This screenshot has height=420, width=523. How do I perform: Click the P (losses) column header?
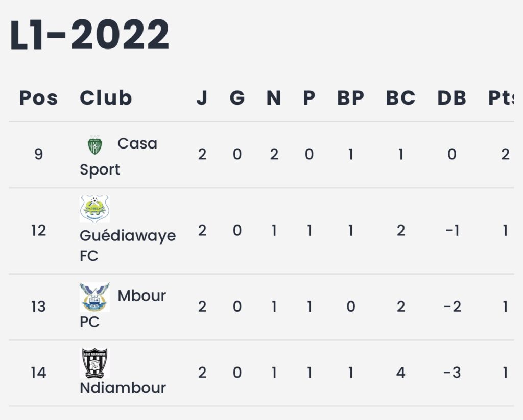coord(309,98)
